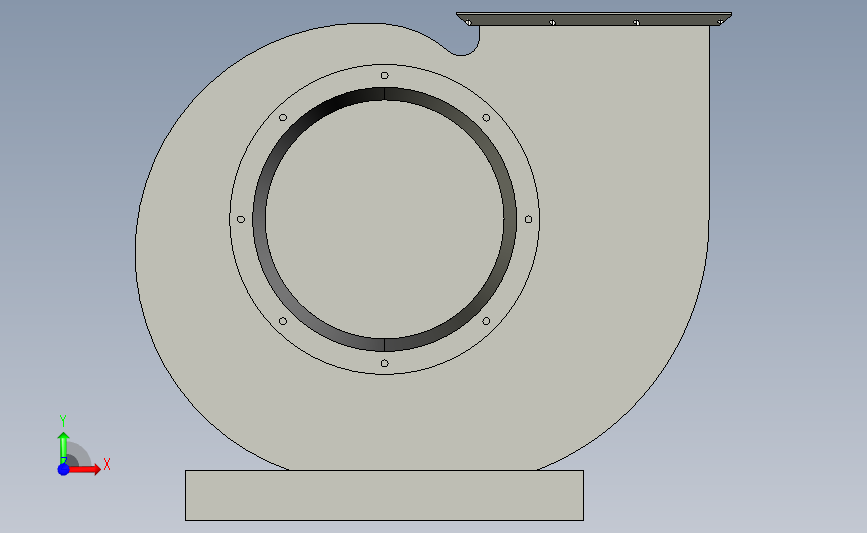Select the leftmost bolt hole on the inlet flange

pyautogui.click(x=241, y=220)
